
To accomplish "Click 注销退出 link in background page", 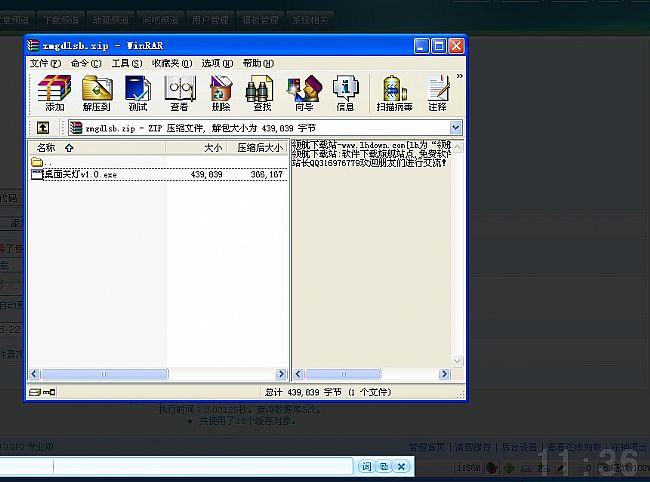I will (628, 447).
